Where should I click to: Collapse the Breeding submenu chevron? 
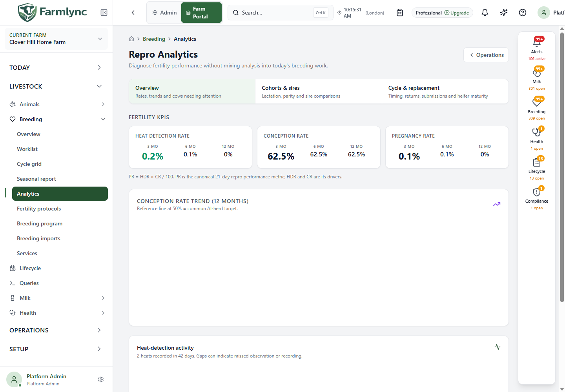click(x=103, y=119)
